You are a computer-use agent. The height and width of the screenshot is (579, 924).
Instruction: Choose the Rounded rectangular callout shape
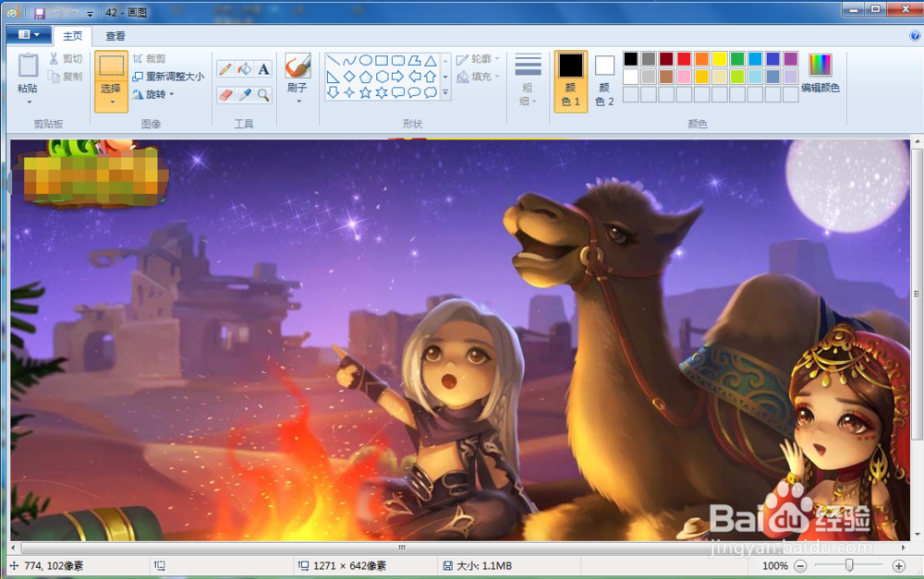tap(398, 92)
